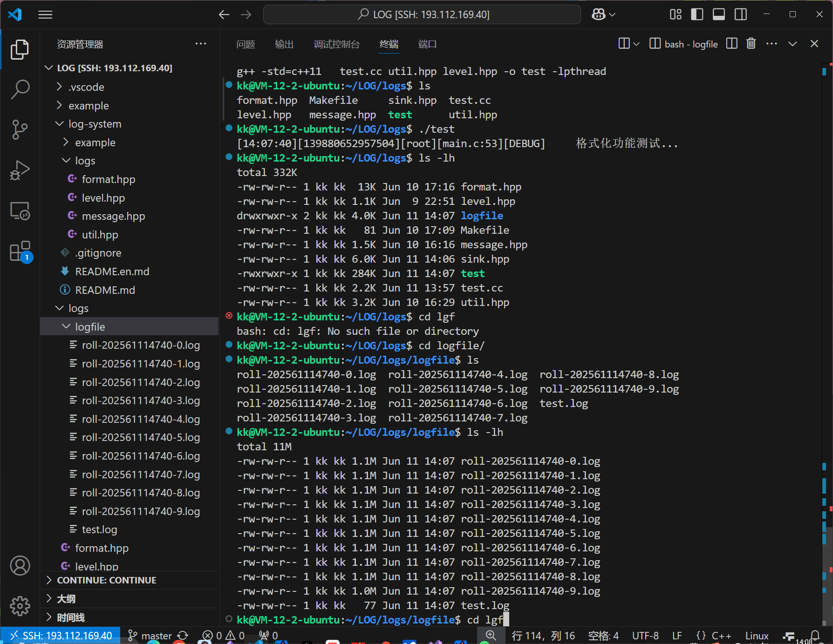Click the zoom magnifier in the status bar
Viewport: 833px width, 644px height.
pyautogui.click(x=491, y=636)
